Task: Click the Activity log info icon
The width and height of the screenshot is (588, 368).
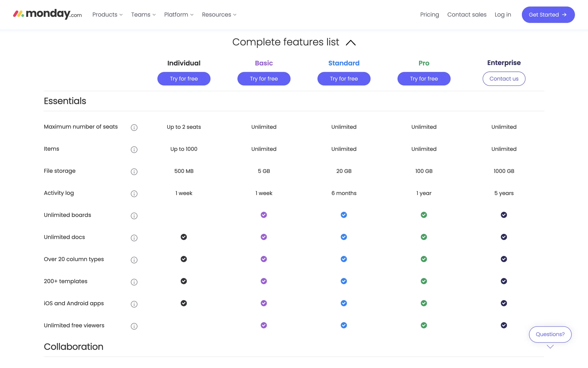Action: click(134, 194)
